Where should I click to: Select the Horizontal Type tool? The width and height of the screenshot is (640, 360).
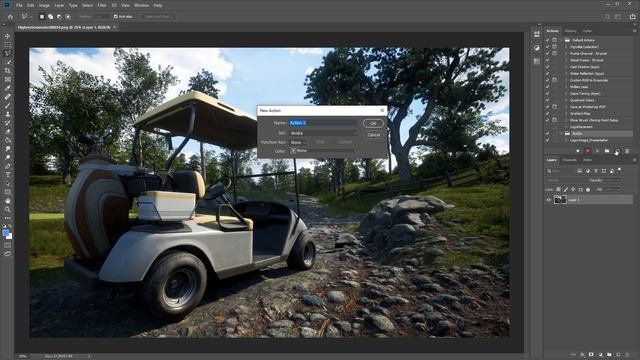(x=7, y=175)
